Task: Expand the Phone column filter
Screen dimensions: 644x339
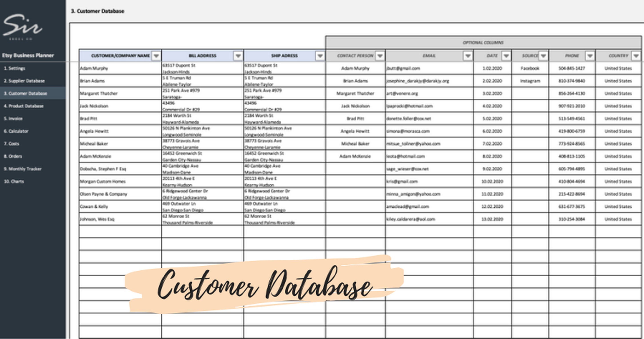Action: (x=590, y=56)
